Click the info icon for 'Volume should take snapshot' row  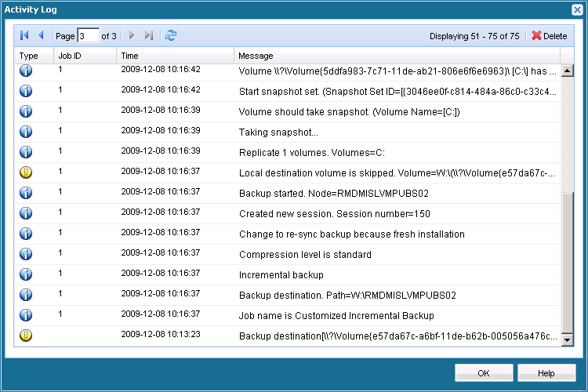[26, 111]
